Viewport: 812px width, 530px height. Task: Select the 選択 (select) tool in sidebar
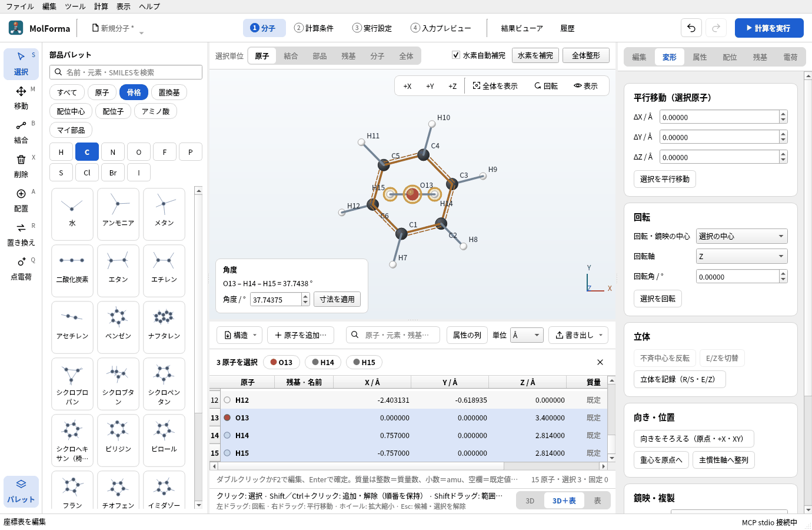coord(21,64)
